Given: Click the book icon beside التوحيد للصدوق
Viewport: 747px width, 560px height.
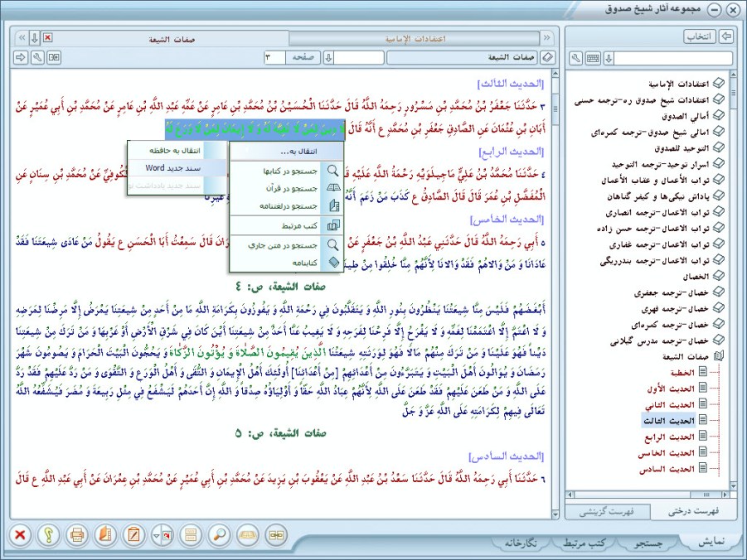Looking at the screenshot, I should tap(718, 147).
